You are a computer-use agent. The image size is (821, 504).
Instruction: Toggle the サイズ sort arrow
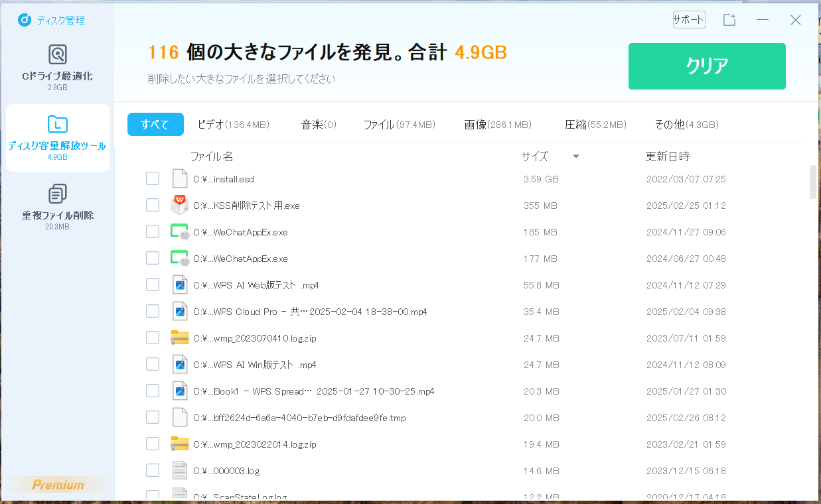click(x=576, y=157)
